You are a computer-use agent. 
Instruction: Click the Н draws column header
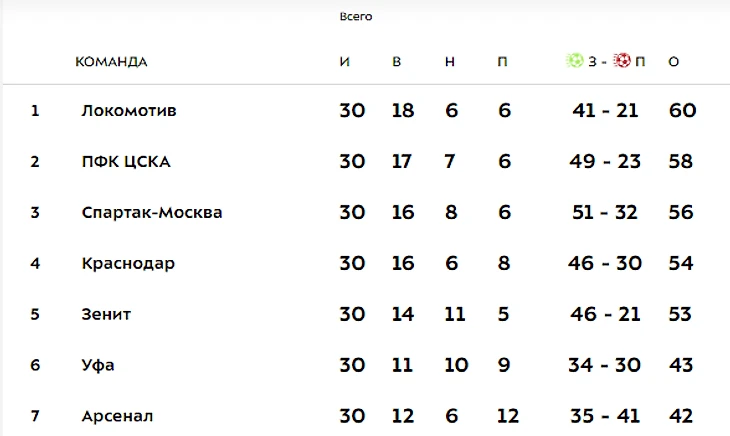450,61
